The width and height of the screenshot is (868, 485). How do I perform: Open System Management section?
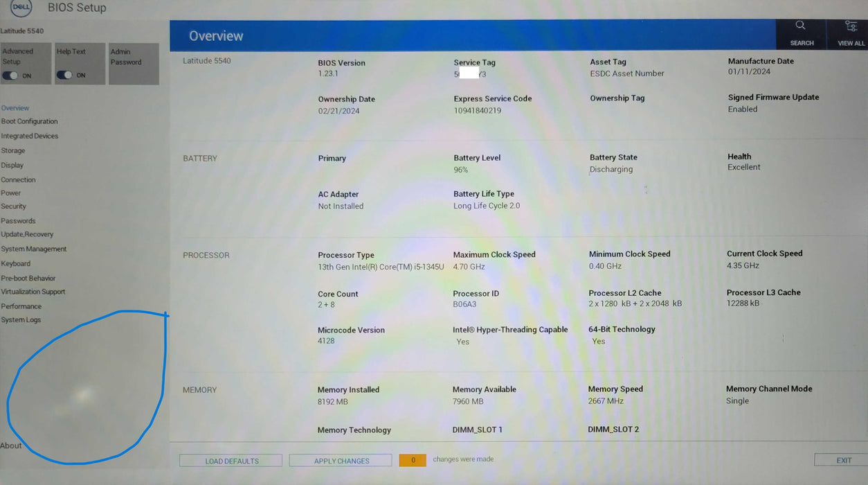pos(34,249)
